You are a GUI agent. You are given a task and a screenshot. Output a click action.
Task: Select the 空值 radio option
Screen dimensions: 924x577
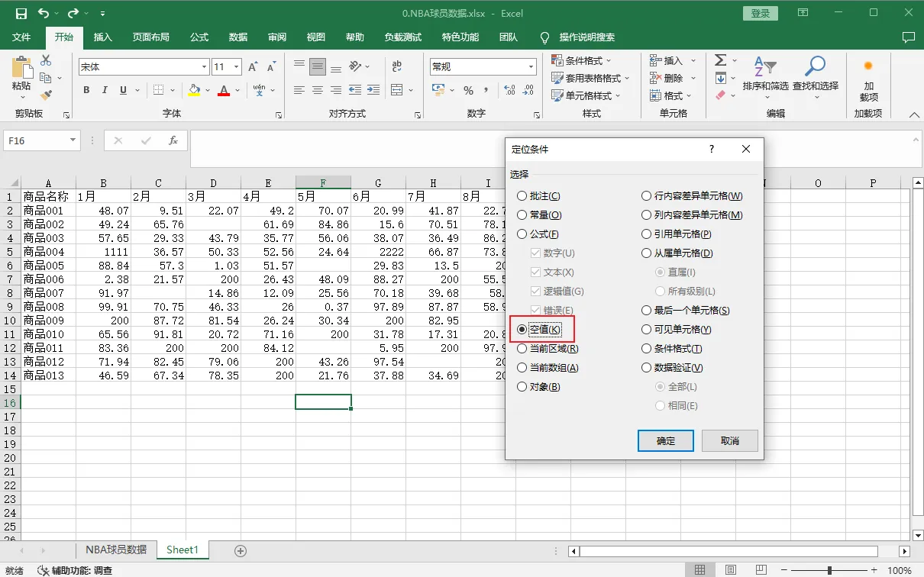point(539,330)
